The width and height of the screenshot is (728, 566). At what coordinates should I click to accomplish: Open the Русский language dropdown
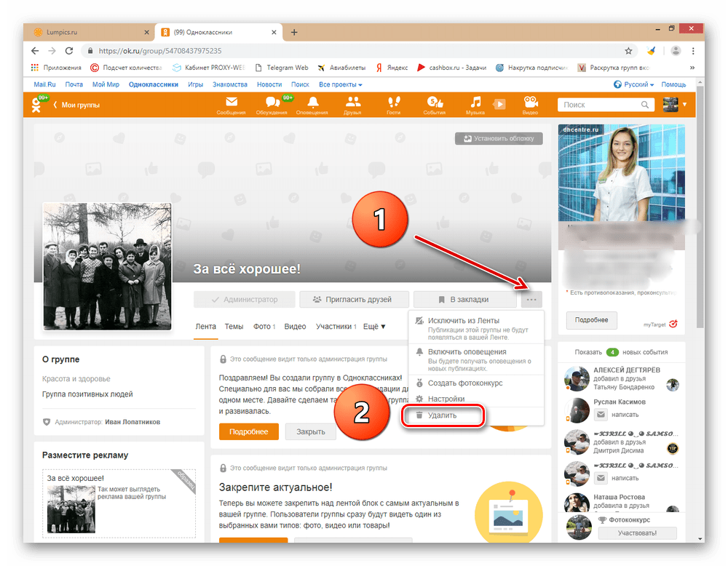634,84
